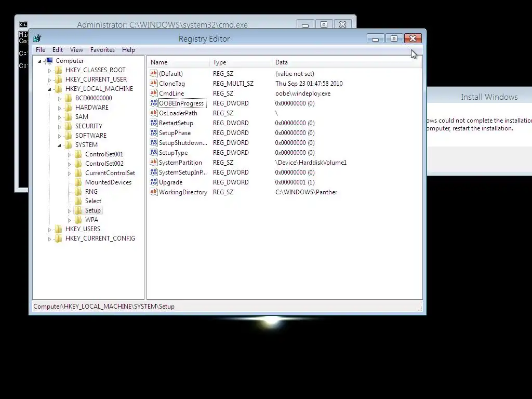Click the cmd.exe window icon

pos(23,24)
